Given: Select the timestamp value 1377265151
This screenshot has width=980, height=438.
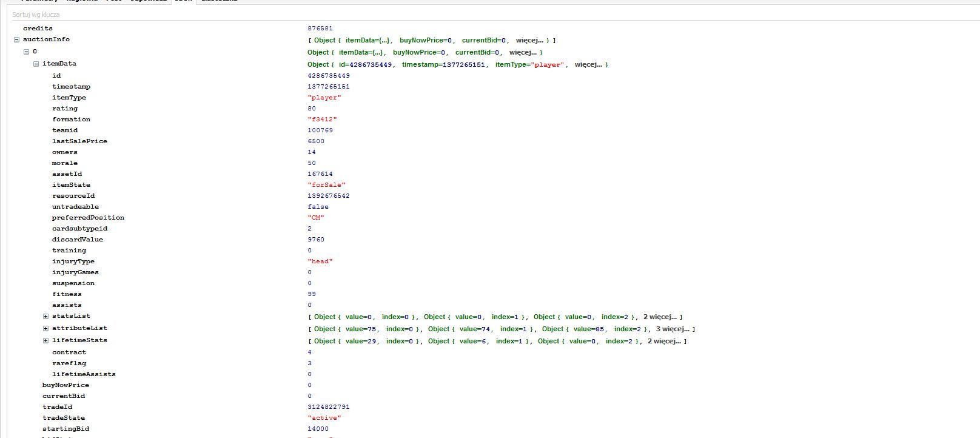Looking at the screenshot, I should coord(329,87).
